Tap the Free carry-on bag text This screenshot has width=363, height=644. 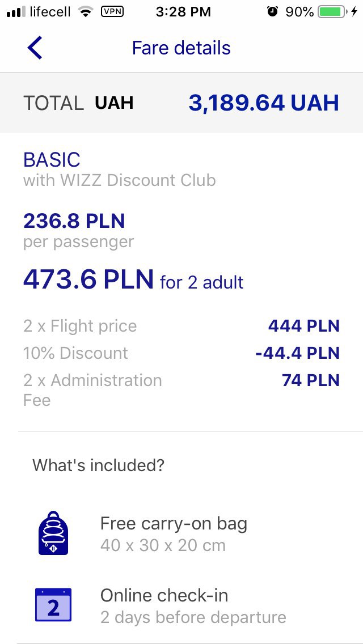(174, 524)
